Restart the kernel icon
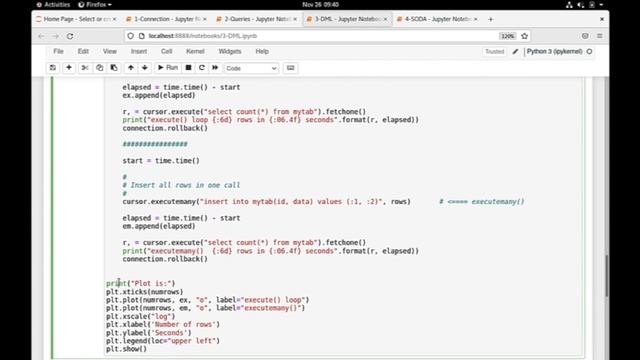 tap(202, 68)
